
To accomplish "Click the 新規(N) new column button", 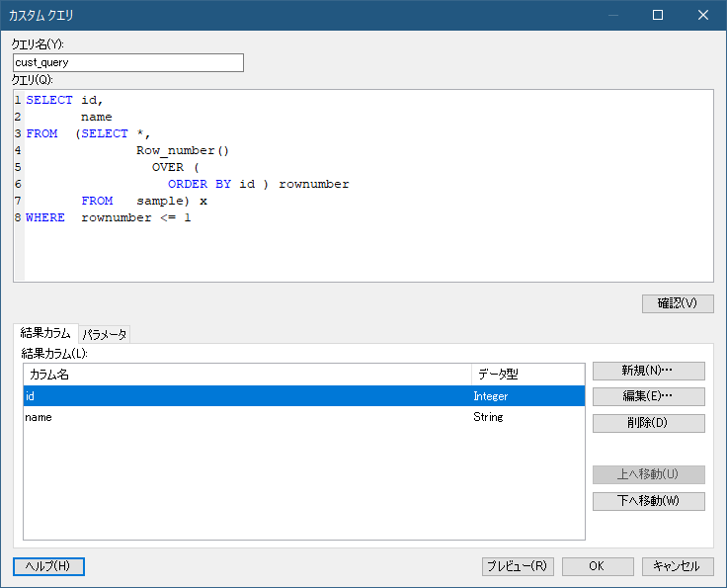I will (649, 371).
